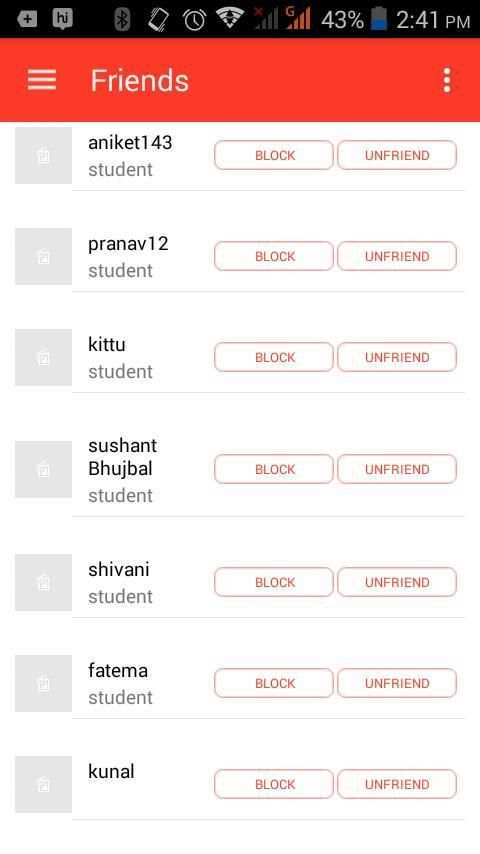480x854 pixels.
Task: Tap kittu's avatar image
Action: click(x=43, y=357)
